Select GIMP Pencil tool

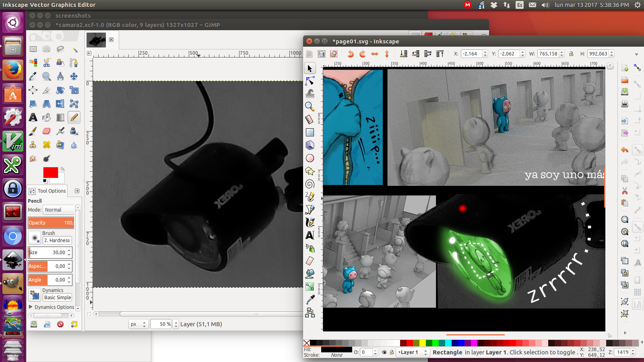click(x=74, y=117)
